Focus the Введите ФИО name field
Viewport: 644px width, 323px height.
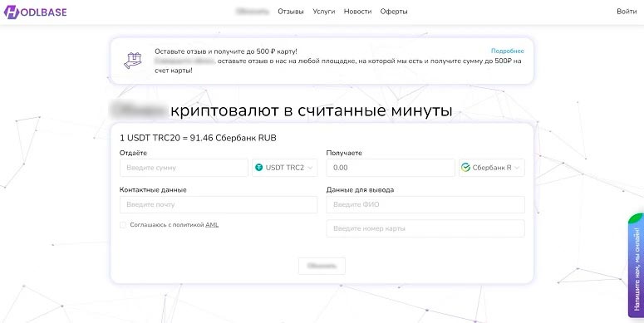pos(425,204)
